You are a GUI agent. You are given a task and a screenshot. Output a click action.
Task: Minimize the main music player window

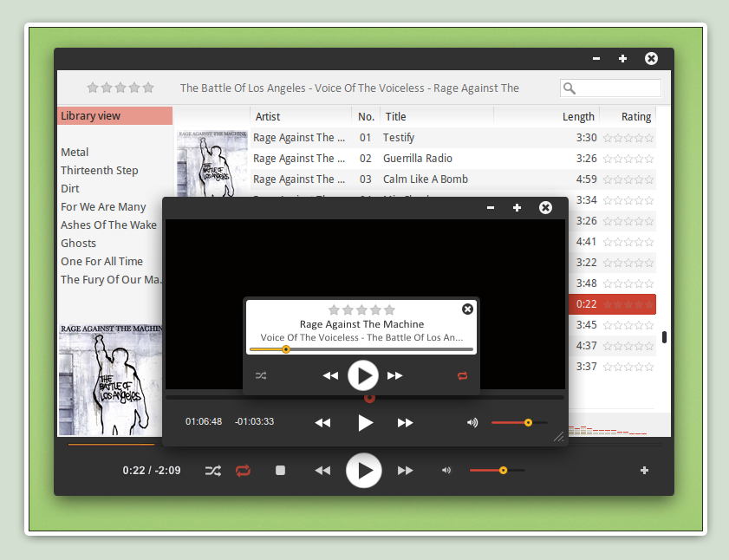coord(596,58)
